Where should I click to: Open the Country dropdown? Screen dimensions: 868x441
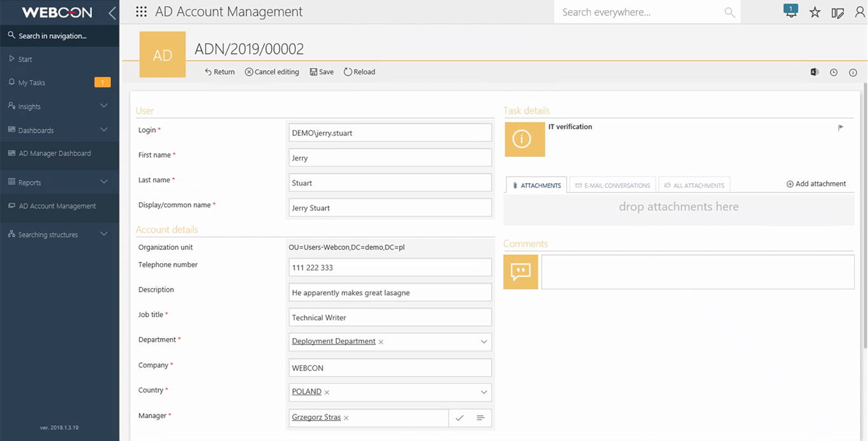click(484, 392)
